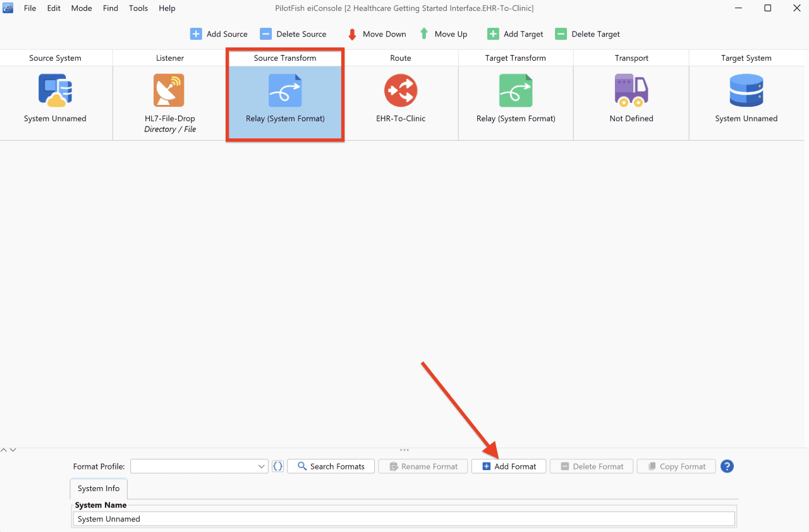The image size is (809, 532).
Task: Click the Directory / File label under listener
Action: (x=170, y=129)
